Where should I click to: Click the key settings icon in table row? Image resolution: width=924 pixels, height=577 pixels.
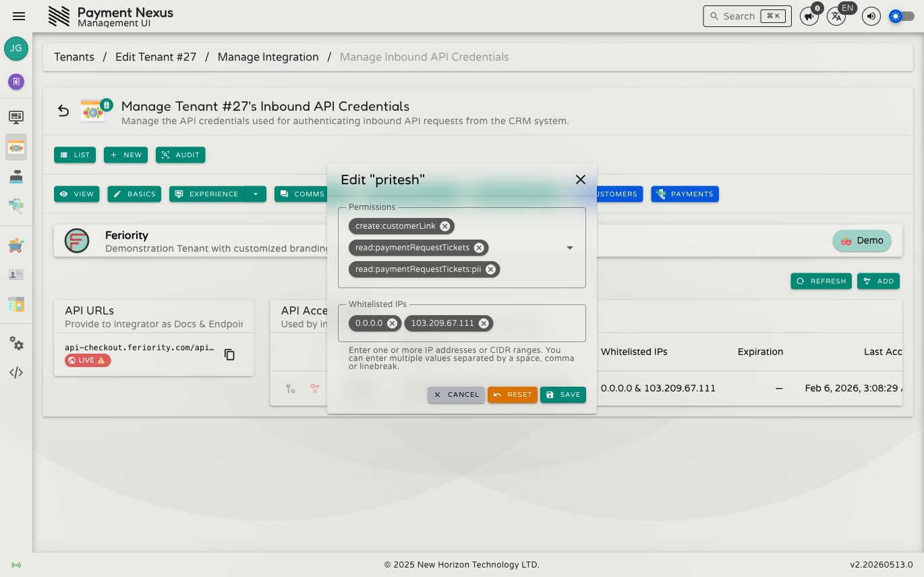(x=290, y=389)
